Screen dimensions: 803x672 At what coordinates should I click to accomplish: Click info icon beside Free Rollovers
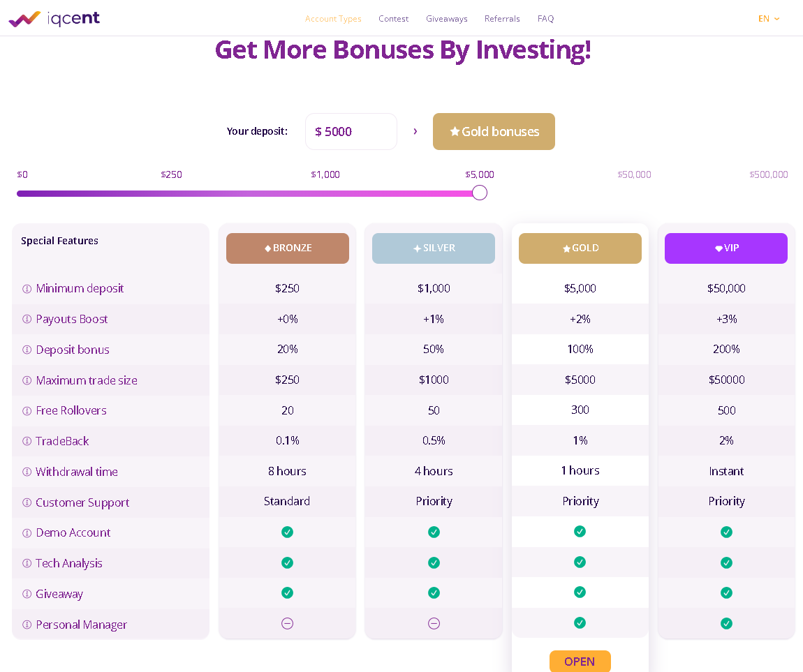click(27, 410)
